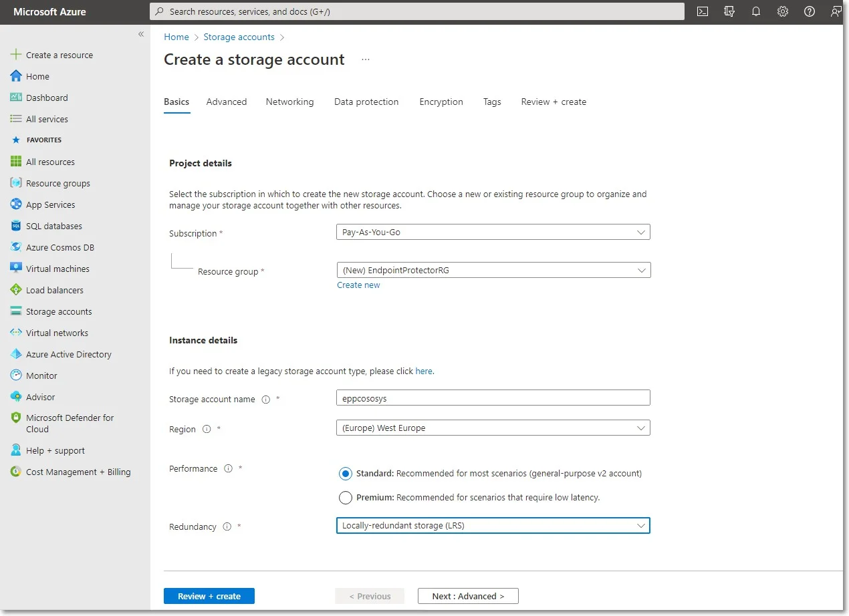Click the All services list icon

tap(16, 119)
